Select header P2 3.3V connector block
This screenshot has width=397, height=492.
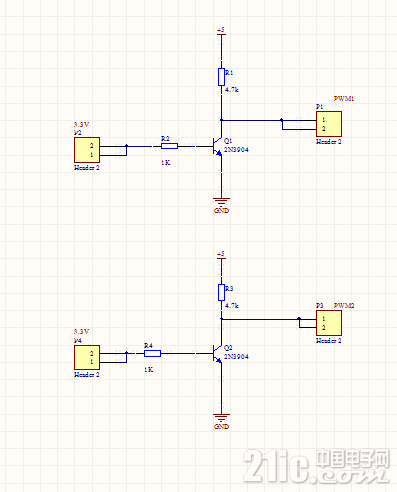click(87, 150)
